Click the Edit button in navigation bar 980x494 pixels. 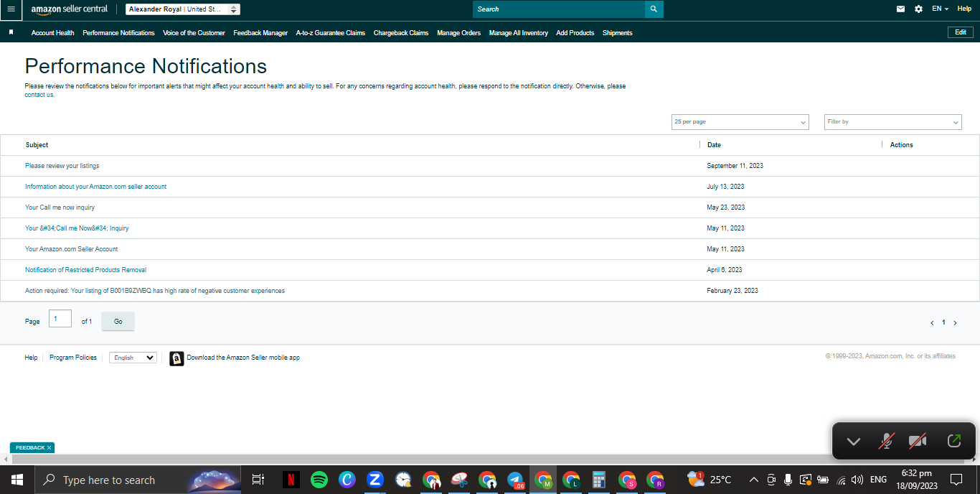(x=961, y=32)
